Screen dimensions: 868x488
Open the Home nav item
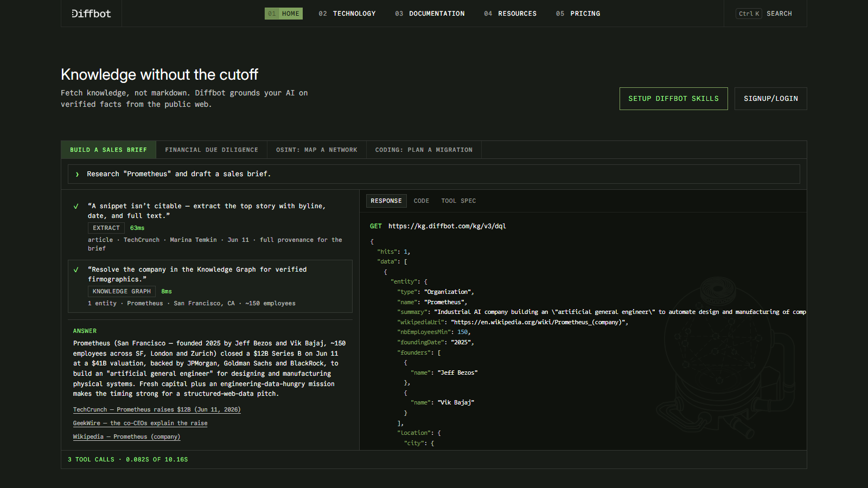click(x=284, y=14)
